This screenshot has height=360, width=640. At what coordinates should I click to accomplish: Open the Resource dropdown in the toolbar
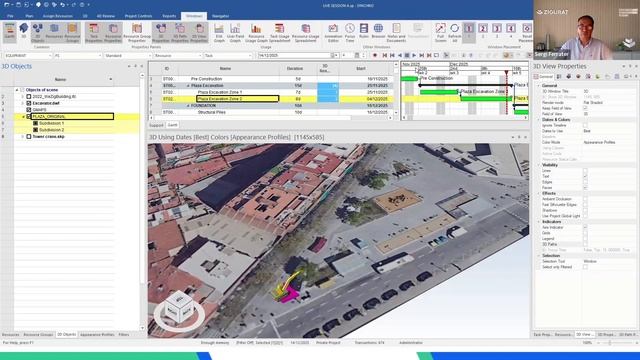point(178,56)
